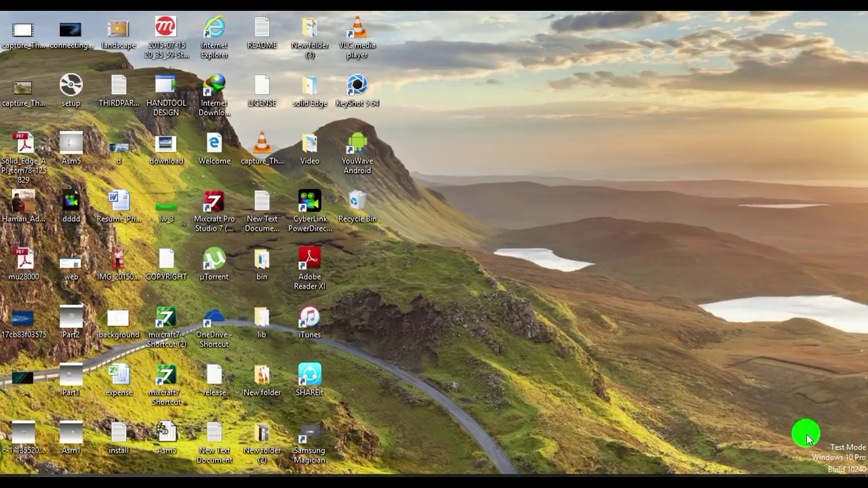Image resolution: width=868 pixels, height=488 pixels.
Task: Launch CyberLink PowerDirector shortcut
Action: coord(309,211)
